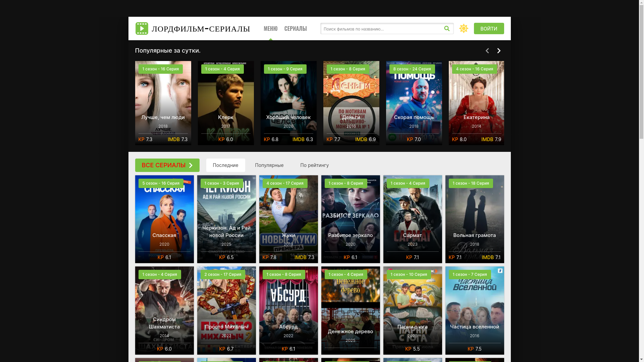Open the МЕНЮ menu
This screenshot has height=362, width=644.
[x=270, y=28]
